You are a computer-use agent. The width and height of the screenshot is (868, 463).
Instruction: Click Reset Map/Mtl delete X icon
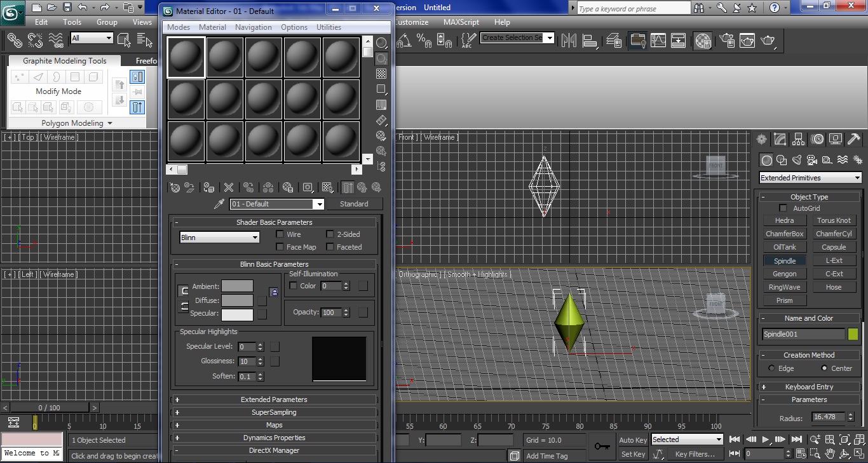(x=229, y=187)
